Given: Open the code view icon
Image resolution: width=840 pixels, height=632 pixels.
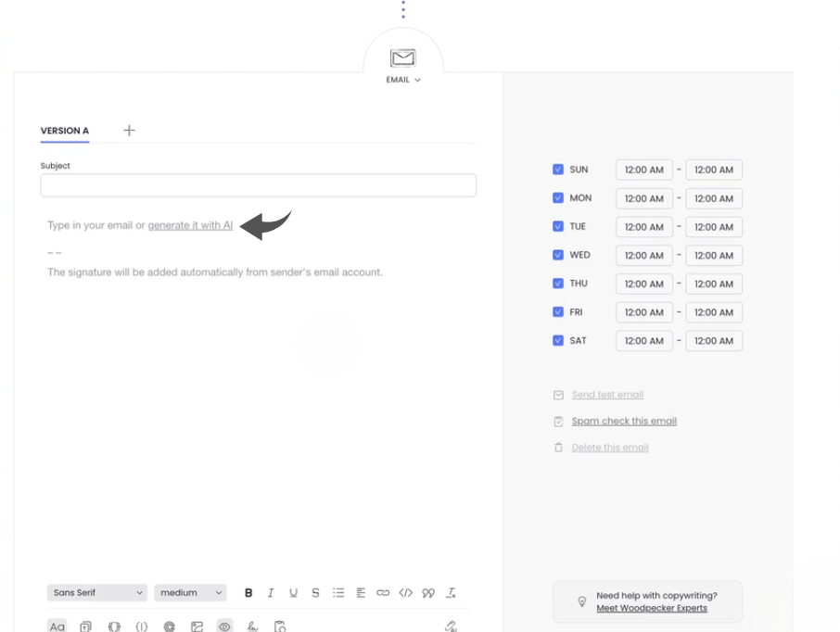Looking at the screenshot, I should click(405, 593).
